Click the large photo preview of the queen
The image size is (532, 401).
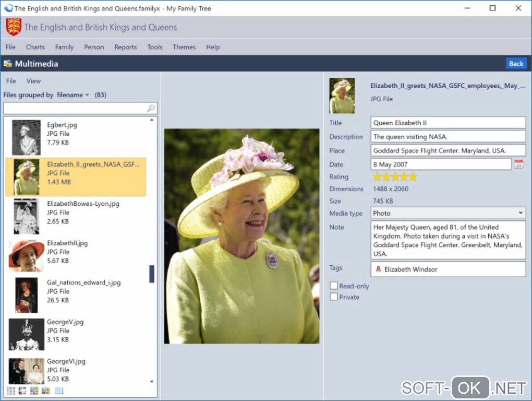click(241, 237)
